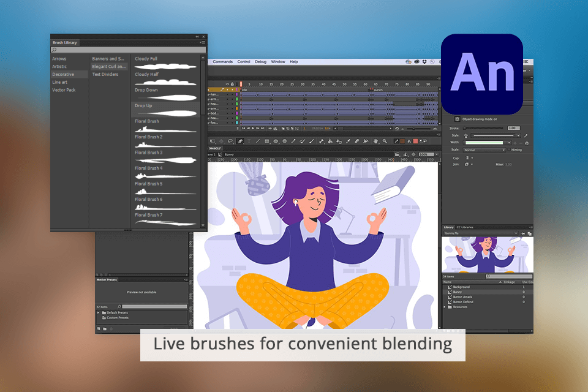This screenshot has width=588, height=392.
Task: Select the Width tool
Action: (366, 141)
